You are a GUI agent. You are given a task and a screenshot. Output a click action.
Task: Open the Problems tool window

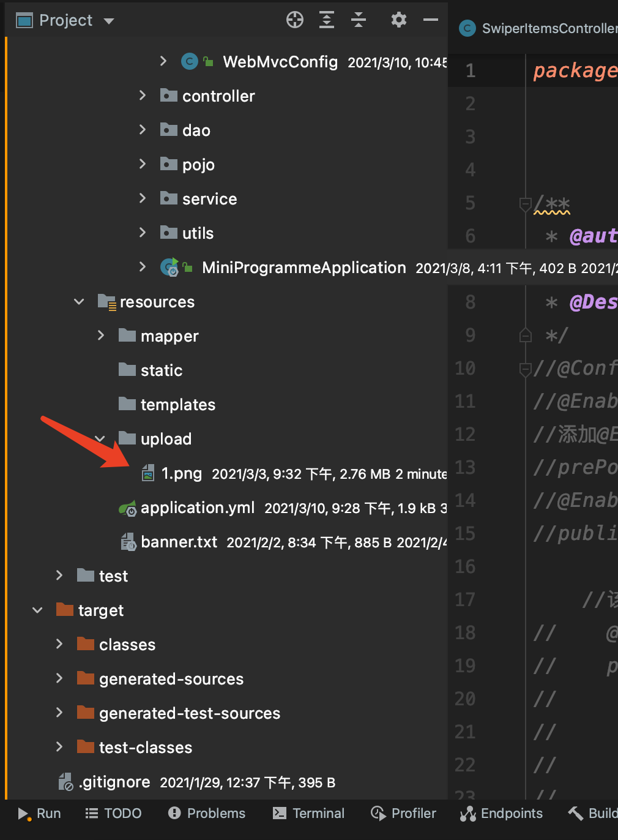click(207, 813)
